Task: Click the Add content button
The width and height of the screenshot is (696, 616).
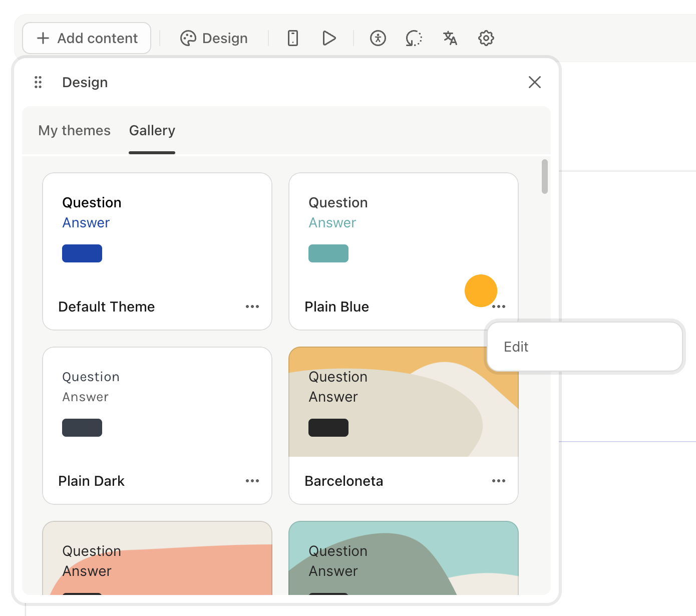Action: [x=87, y=38]
